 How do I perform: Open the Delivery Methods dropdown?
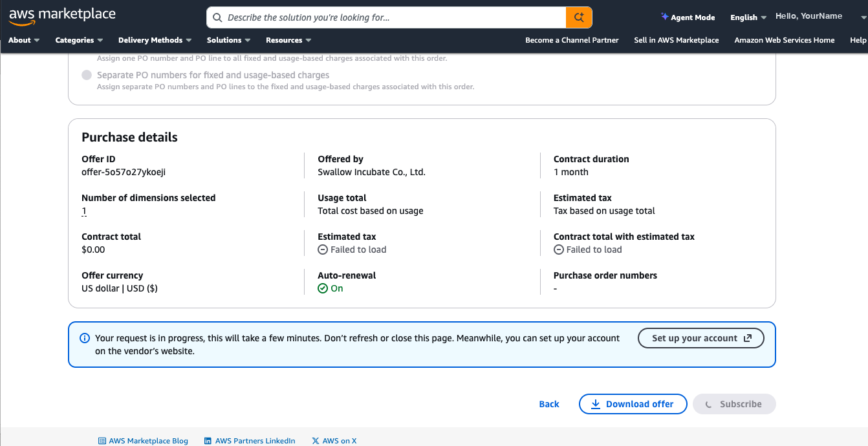(x=155, y=40)
